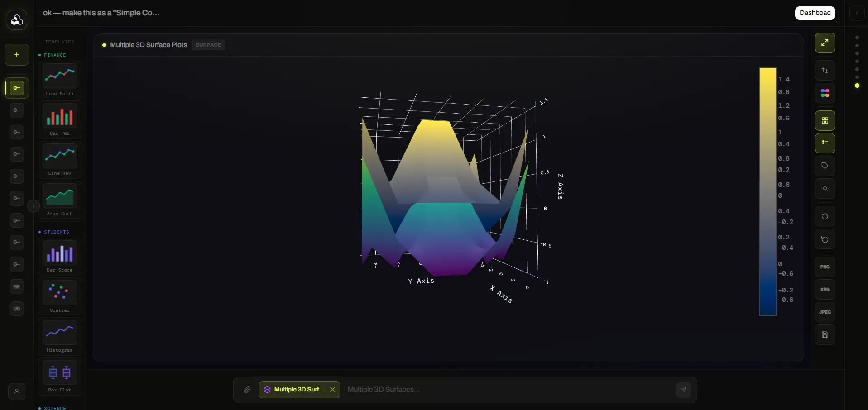Export the chart as SVG

[x=825, y=290]
